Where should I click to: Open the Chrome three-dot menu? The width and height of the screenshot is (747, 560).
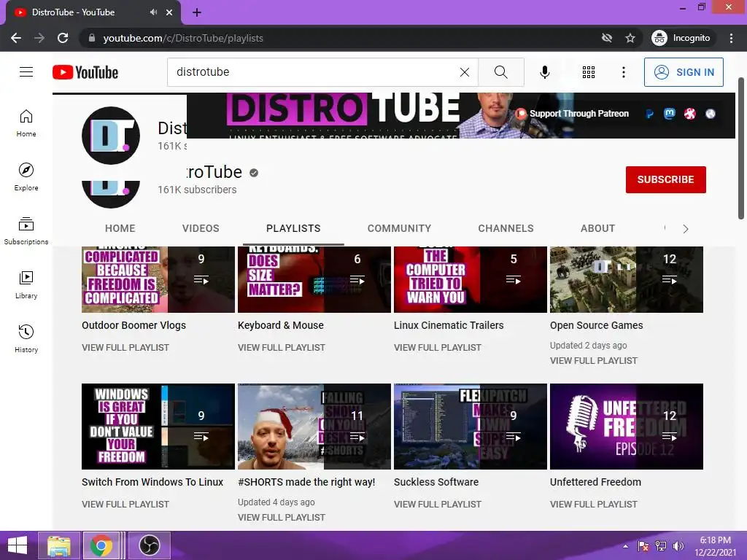(x=731, y=38)
